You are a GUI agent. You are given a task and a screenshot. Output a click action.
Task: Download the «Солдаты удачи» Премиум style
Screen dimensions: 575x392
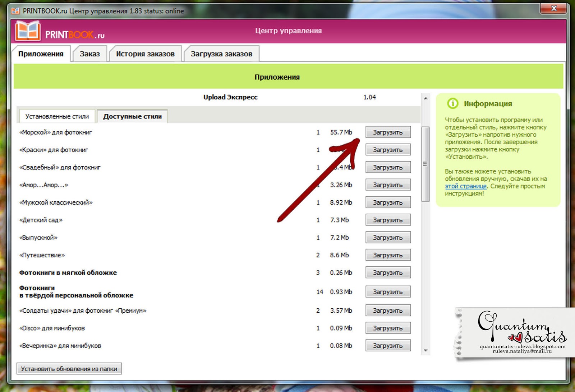[x=388, y=311]
